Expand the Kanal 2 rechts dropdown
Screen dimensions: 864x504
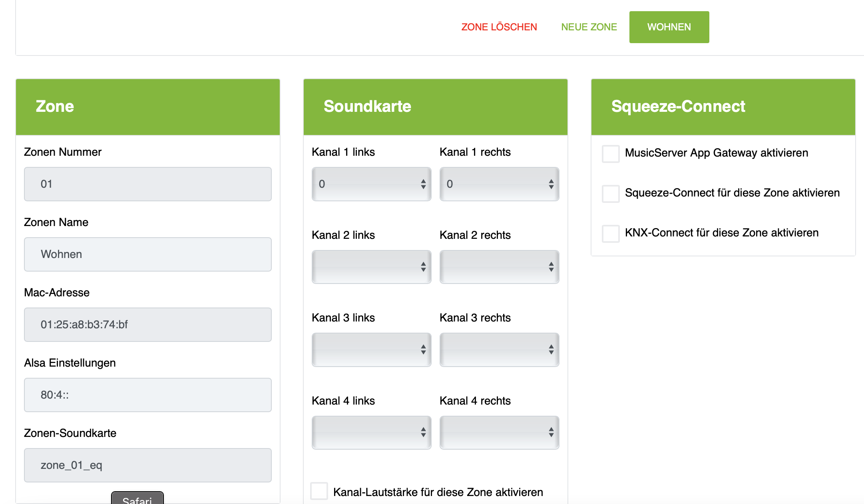(499, 267)
